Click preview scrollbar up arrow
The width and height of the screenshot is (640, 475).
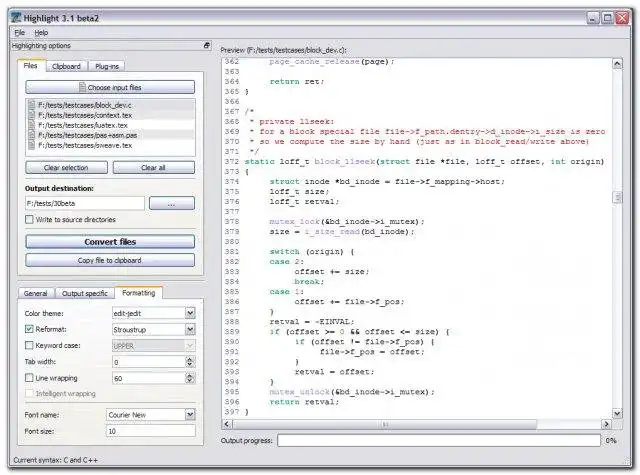pyautogui.click(x=617, y=64)
